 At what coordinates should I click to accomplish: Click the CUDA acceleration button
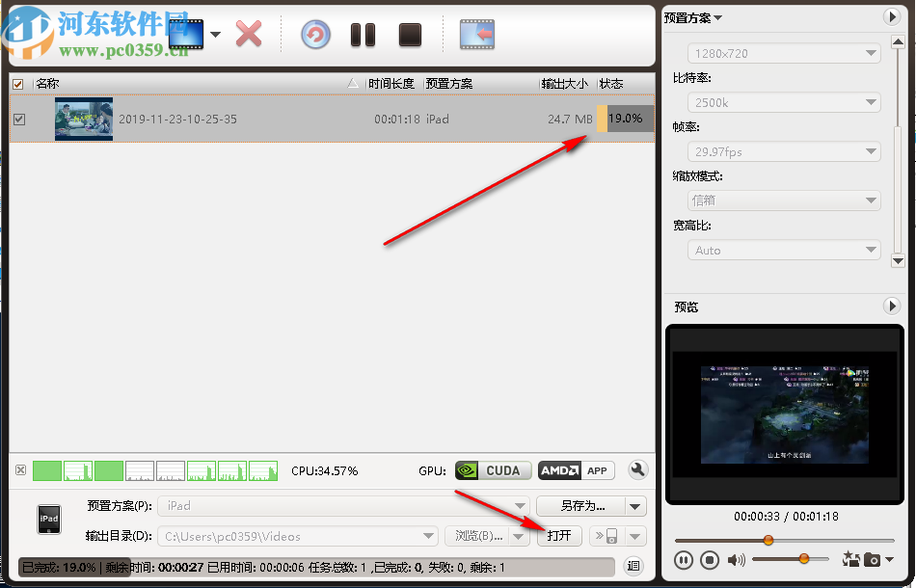coord(493,470)
